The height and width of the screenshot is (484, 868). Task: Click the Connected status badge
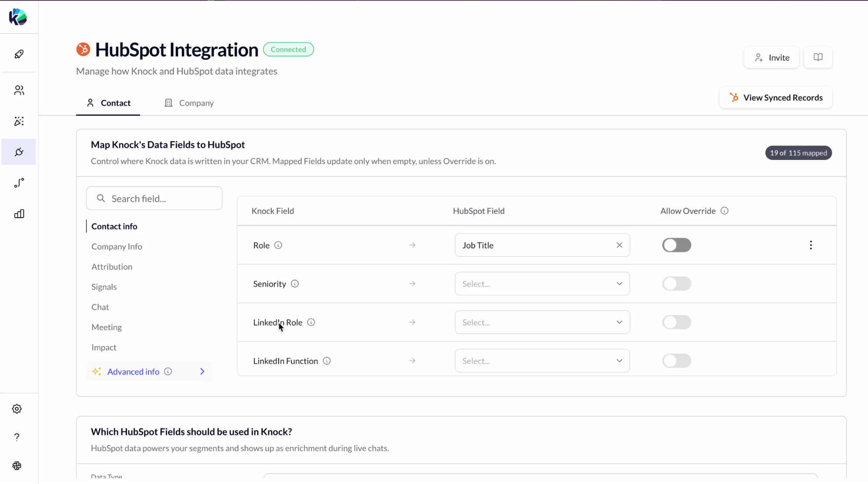coord(288,49)
